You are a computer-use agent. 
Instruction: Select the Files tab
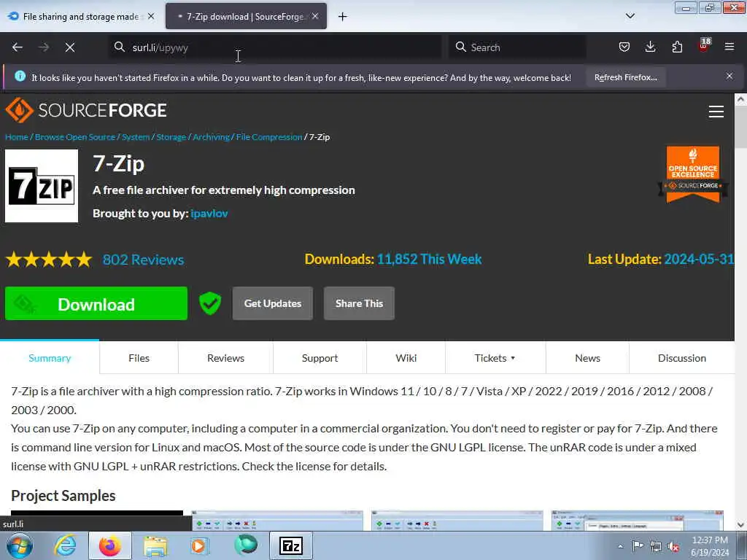139,358
